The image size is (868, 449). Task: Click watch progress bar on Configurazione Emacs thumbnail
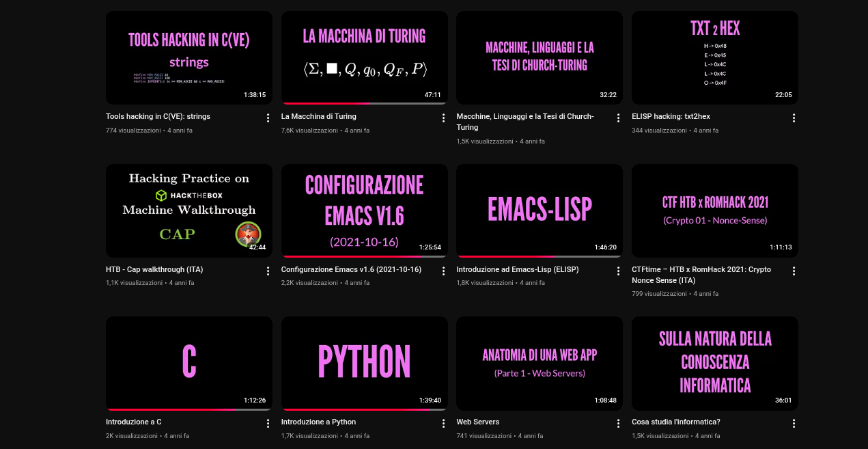point(365,256)
